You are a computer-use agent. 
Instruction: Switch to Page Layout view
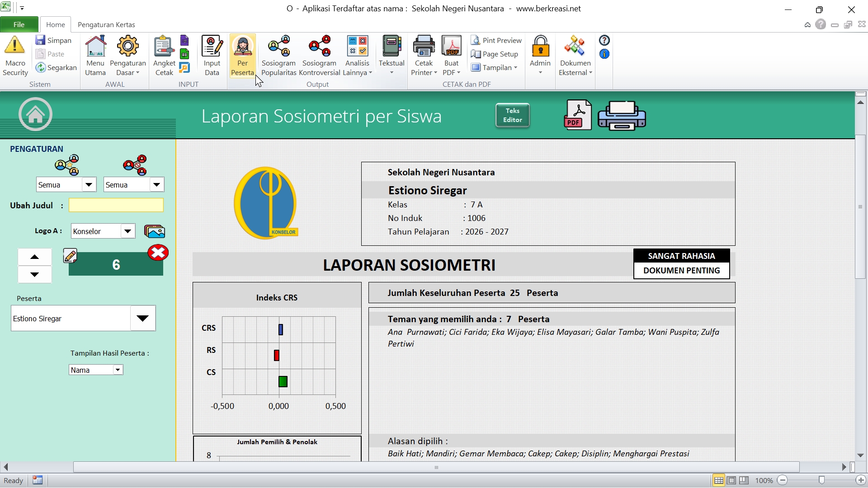click(x=731, y=480)
